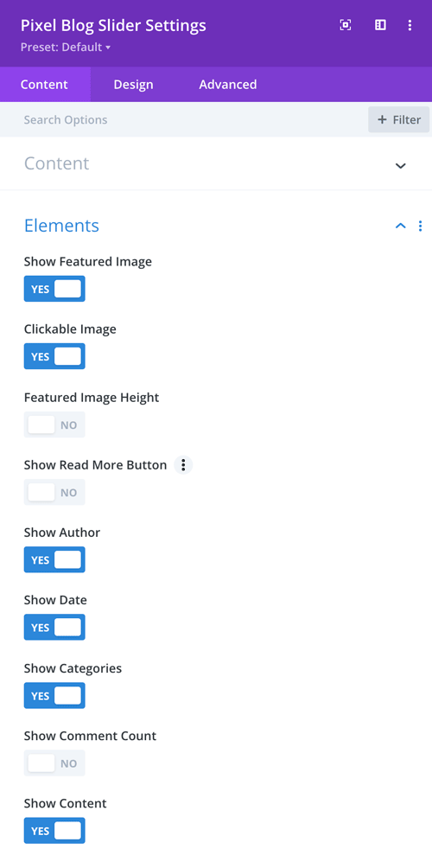This screenshot has width=432, height=868.
Task: Collapse the Elements section chevron
Action: click(x=401, y=226)
